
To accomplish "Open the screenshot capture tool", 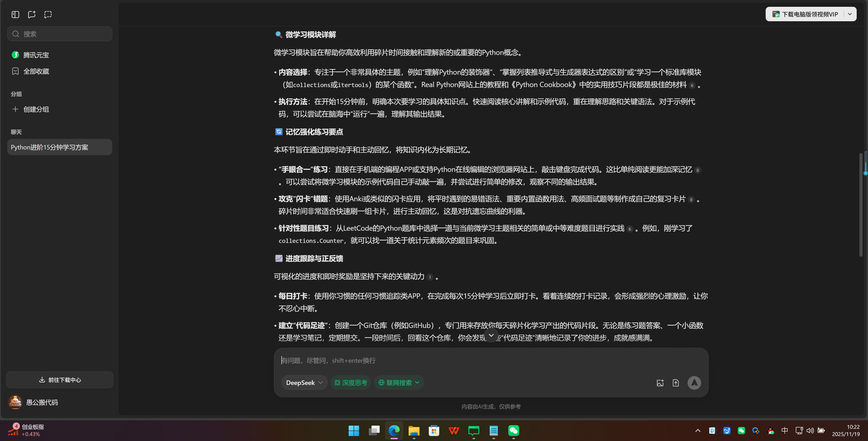I will (x=48, y=14).
